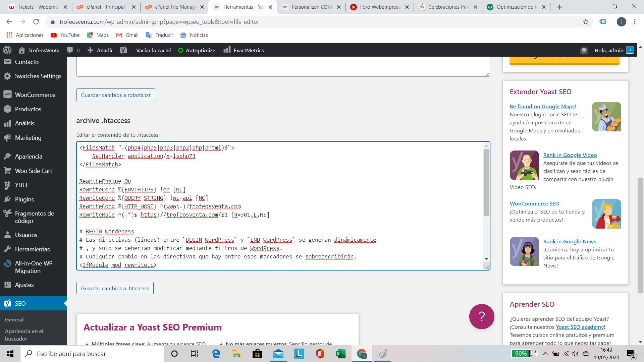This screenshot has width=644, height=362.
Task: Open All-in-One WP Migration icon
Action: tap(7, 263)
